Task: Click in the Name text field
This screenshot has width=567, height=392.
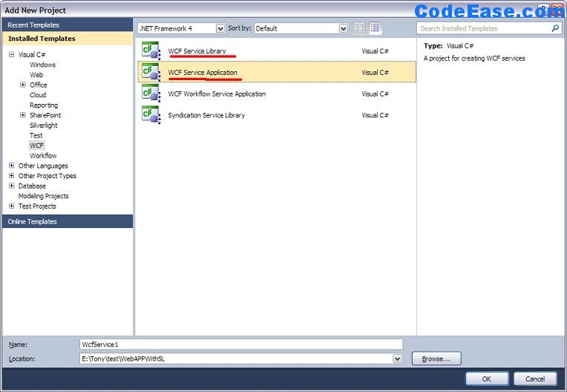Action: (241, 344)
